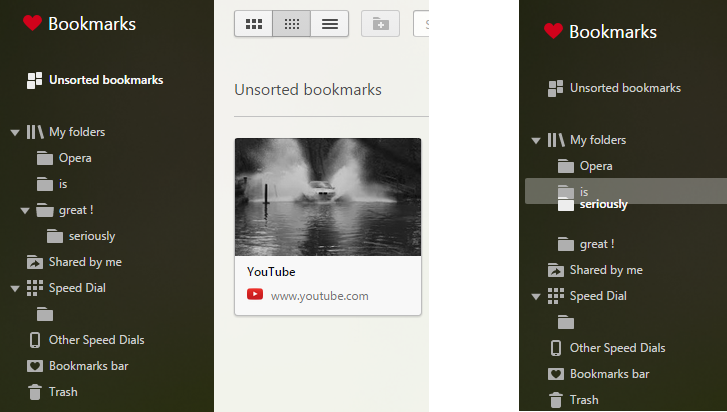Collapse My folders in the right sidebar
The height and width of the screenshot is (412, 727).
(536, 140)
